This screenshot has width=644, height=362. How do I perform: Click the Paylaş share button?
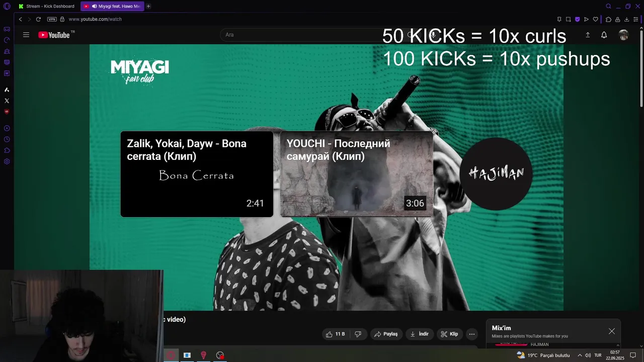(x=386, y=334)
